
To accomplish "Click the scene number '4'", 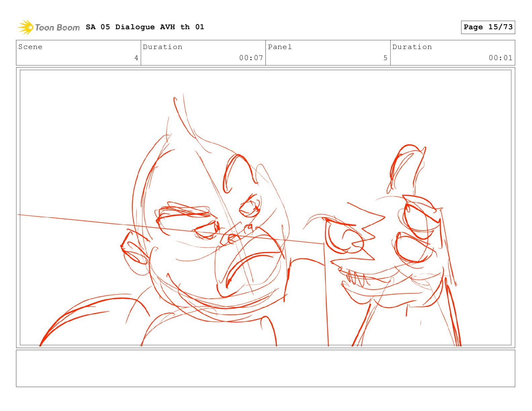I will (136, 58).
